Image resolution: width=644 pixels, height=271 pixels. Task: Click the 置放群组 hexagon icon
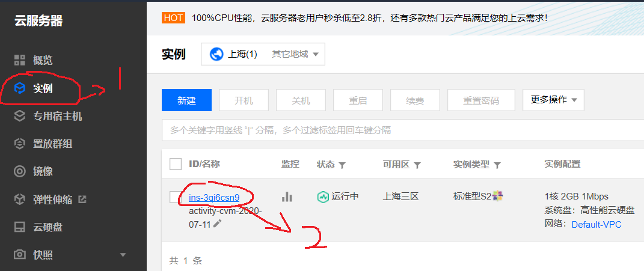pyautogui.click(x=19, y=144)
